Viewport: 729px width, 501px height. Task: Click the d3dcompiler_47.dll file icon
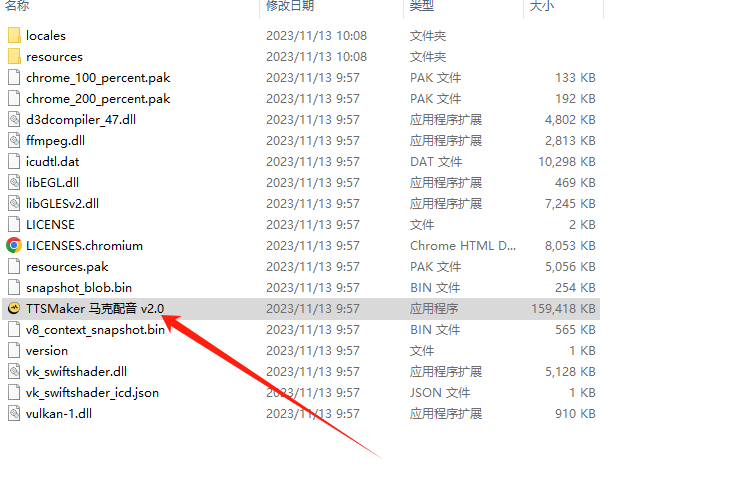(x=14, y=119)
